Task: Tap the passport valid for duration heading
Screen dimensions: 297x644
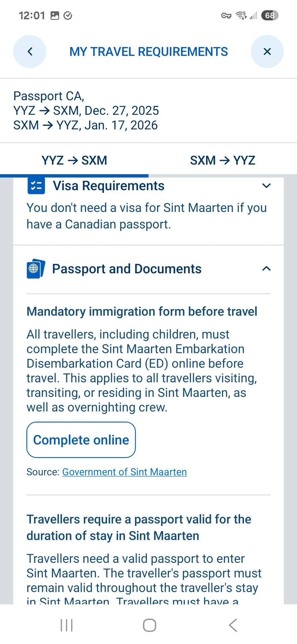Action: [x=139, y=527]
